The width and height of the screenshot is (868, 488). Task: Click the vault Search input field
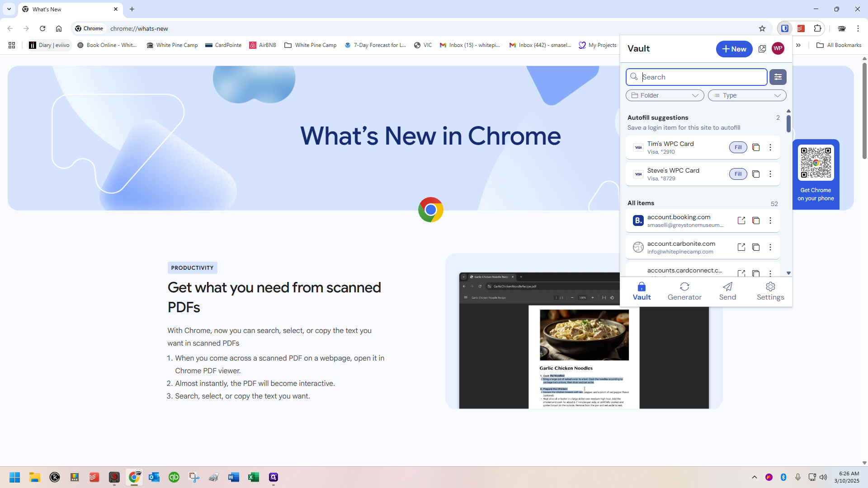(x=696, y=77)
